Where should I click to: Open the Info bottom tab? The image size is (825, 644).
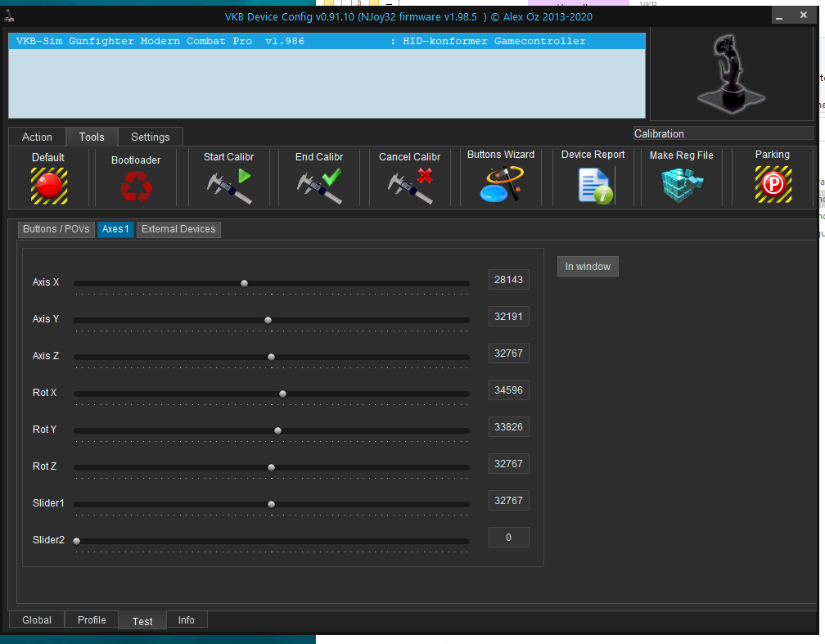tap(187, 619)
